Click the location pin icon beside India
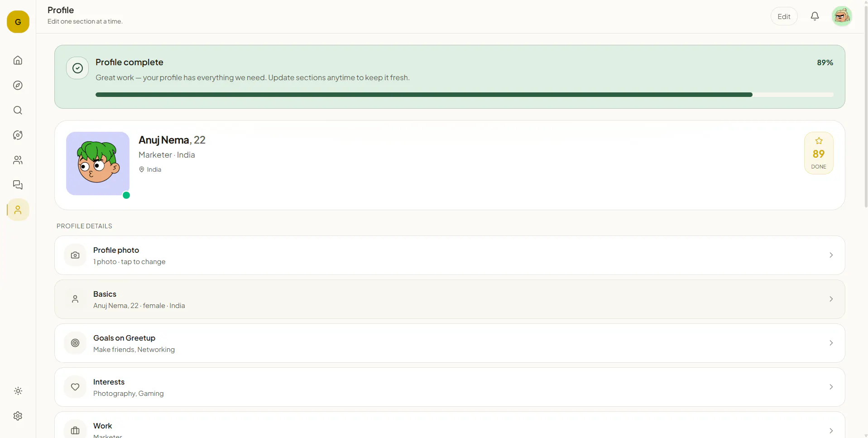The image size is (868, 438). [x=142, y=169]
